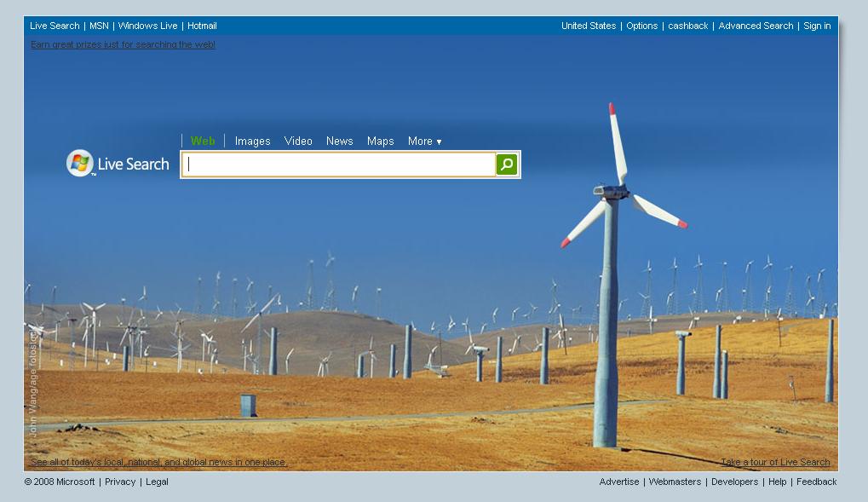Open Advanced Search

click(x=756, y=26)
